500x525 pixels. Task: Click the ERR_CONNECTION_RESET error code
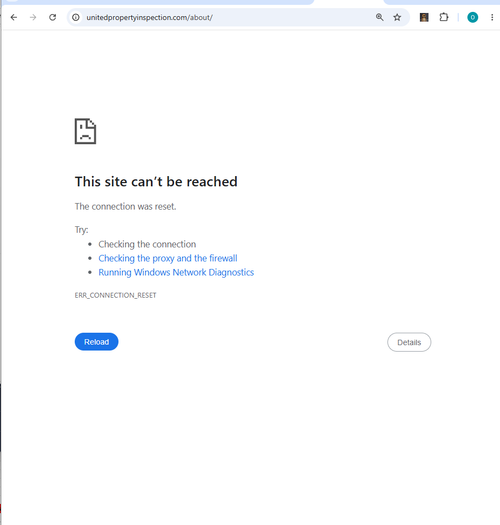point(116,295)
